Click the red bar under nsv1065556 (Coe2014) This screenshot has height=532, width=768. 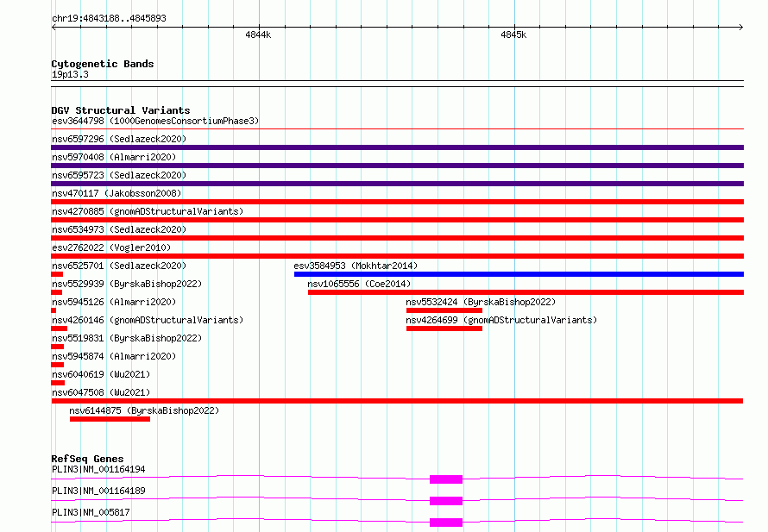526,292
